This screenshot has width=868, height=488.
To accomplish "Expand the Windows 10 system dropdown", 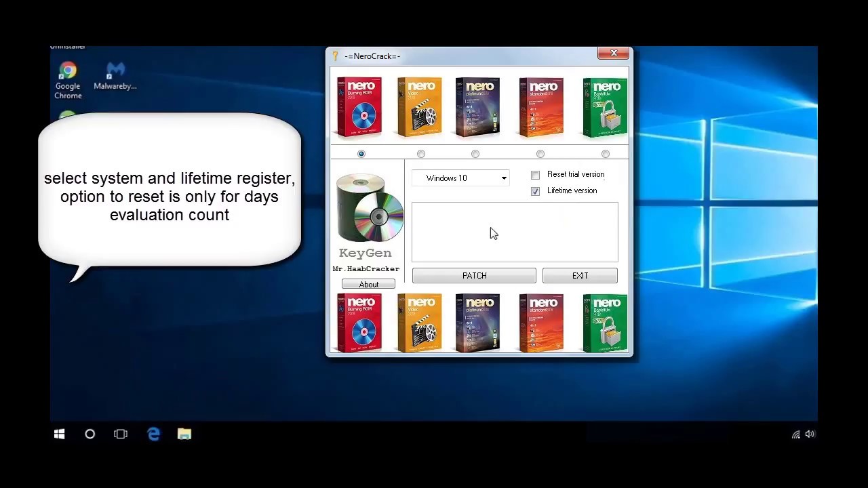I will 460,178.
